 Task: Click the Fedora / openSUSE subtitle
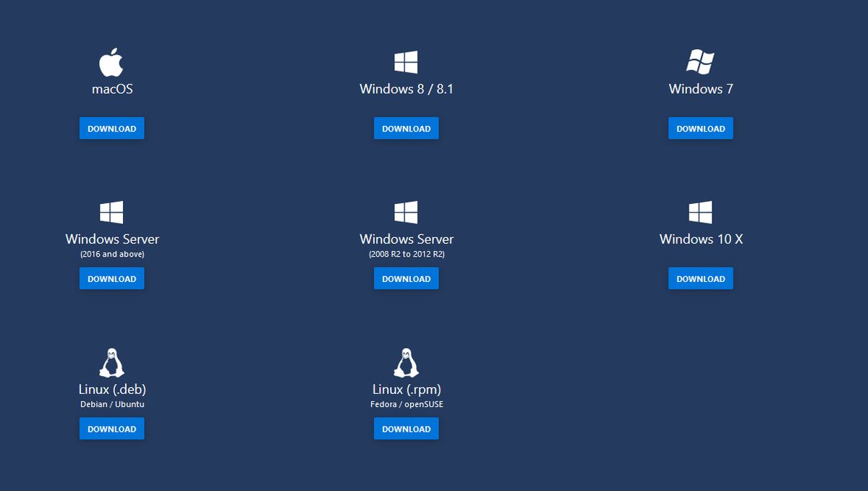click(407, 404)
